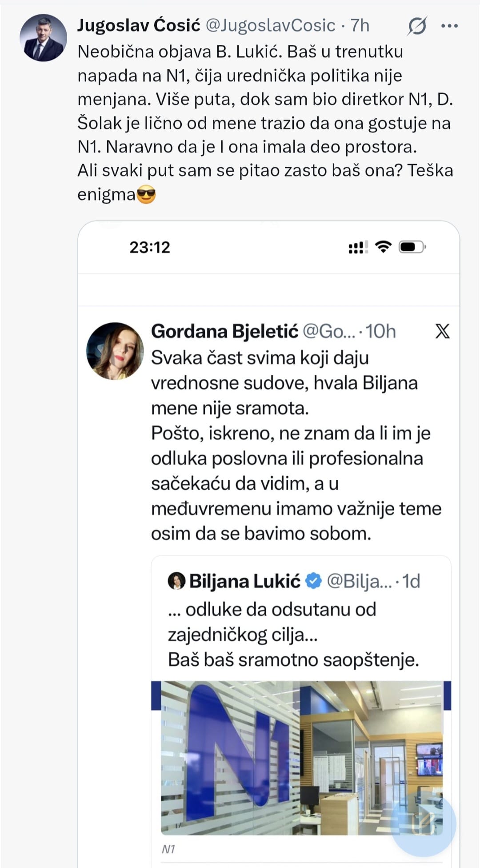
Task: Open the three-dot more options menu
Action: coord(449,26)
